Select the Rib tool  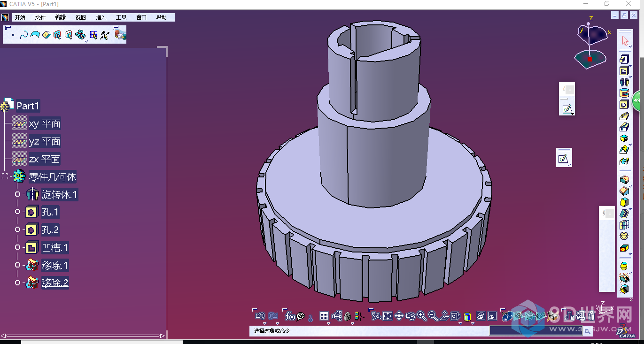pyautogui.click(x=624, y=116)
